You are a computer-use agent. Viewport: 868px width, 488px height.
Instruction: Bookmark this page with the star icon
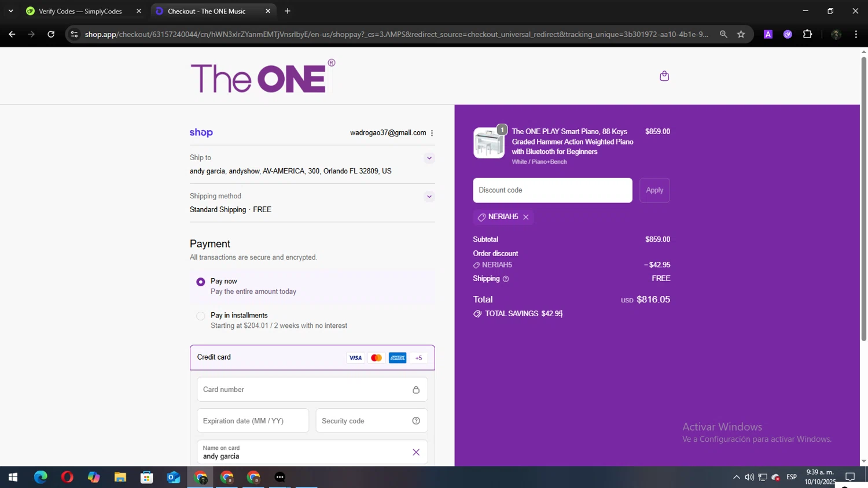click(x=741, y=34)
